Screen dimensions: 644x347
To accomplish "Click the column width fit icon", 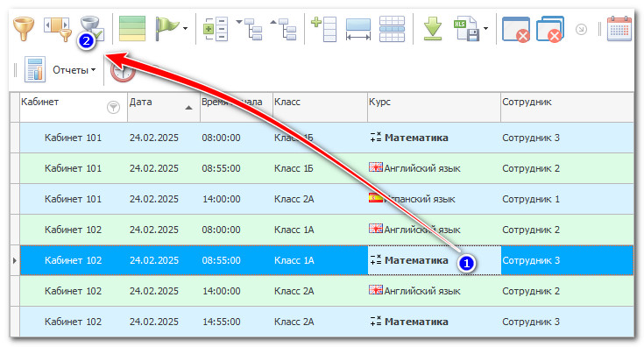I will (358, 29).
